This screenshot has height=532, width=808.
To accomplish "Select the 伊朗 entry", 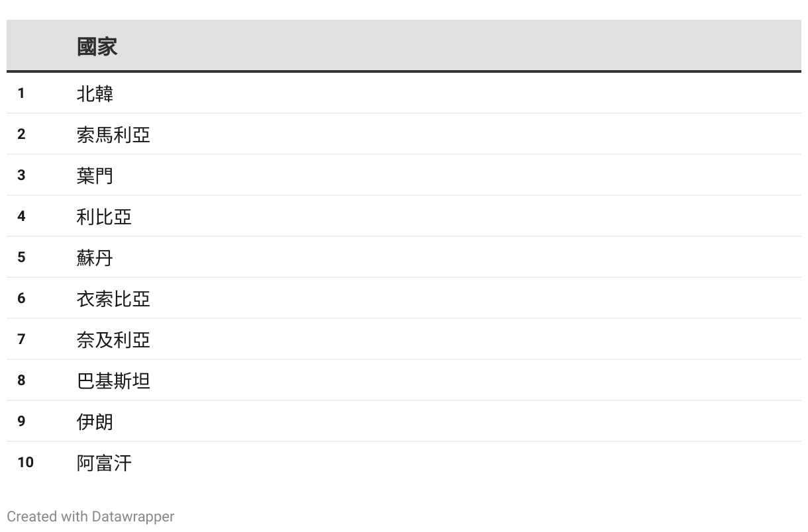I will tap(95, 421).
